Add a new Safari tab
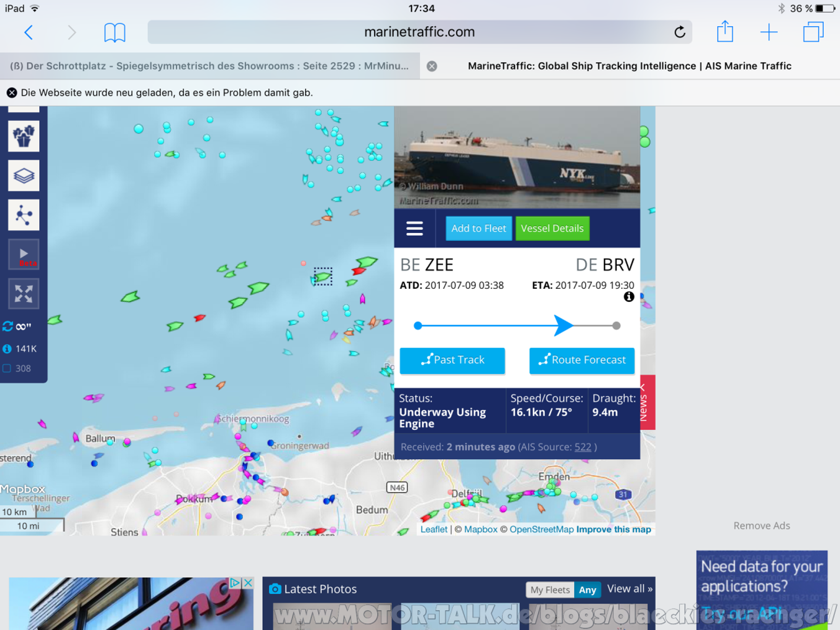This screenshot has height=630, width=840. click(769, 33)
